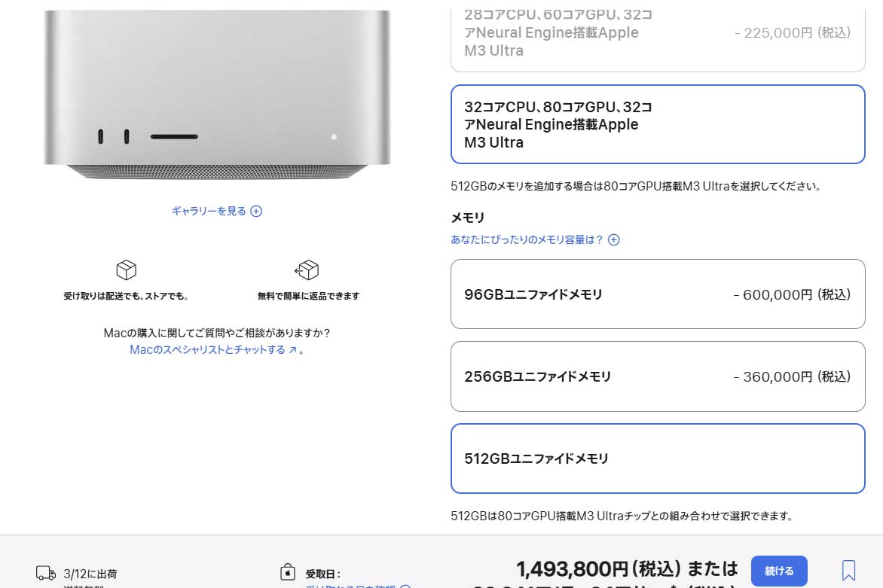
Task: Click the Apple bag icon beside 受取日
Action: pos(288,572)
